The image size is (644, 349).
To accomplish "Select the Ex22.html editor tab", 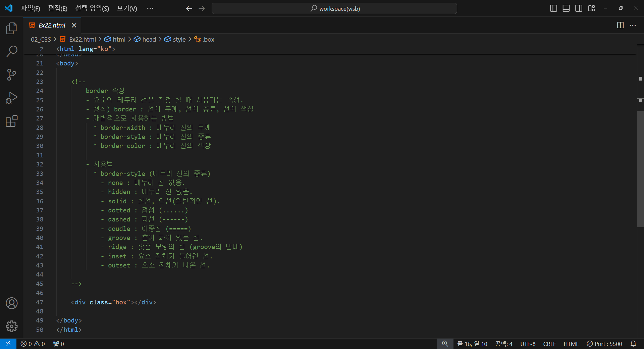I will click(52, 25).
